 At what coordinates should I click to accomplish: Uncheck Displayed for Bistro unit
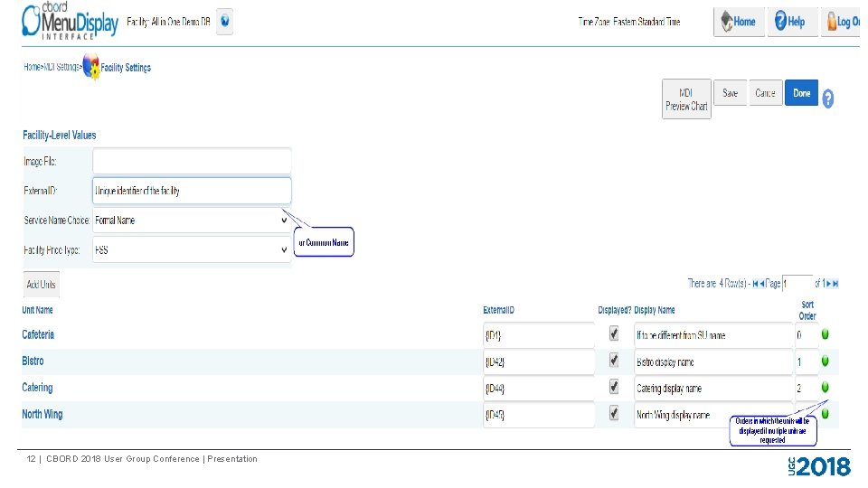(x=613, y=361)
